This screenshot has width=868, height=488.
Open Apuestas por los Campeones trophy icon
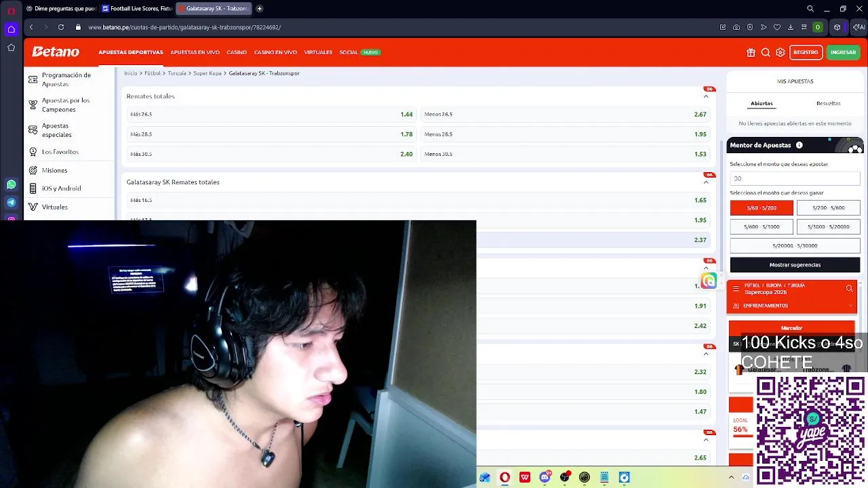pos(33,104)
